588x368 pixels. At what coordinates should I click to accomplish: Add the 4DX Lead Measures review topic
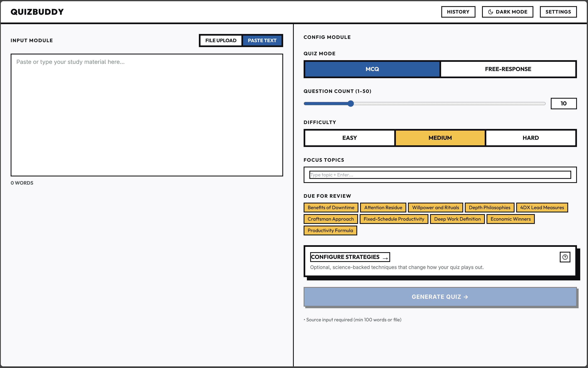coord(542,208)
